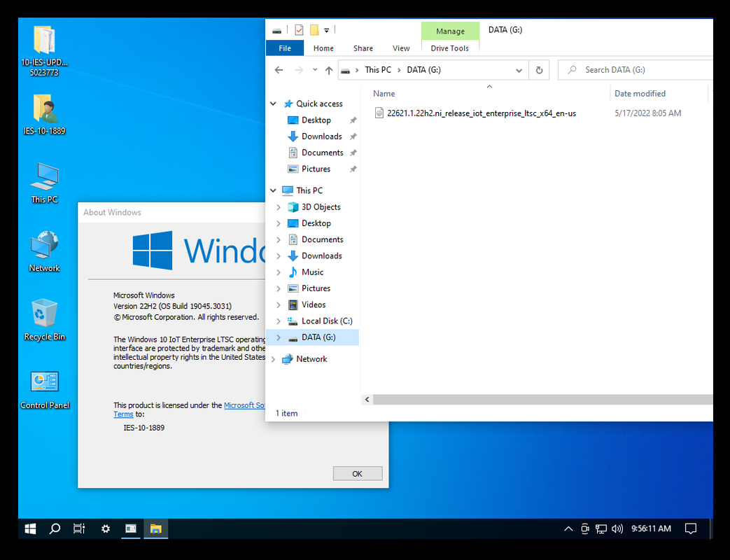Click the Search DATA (G:) box

click(635, 70)
